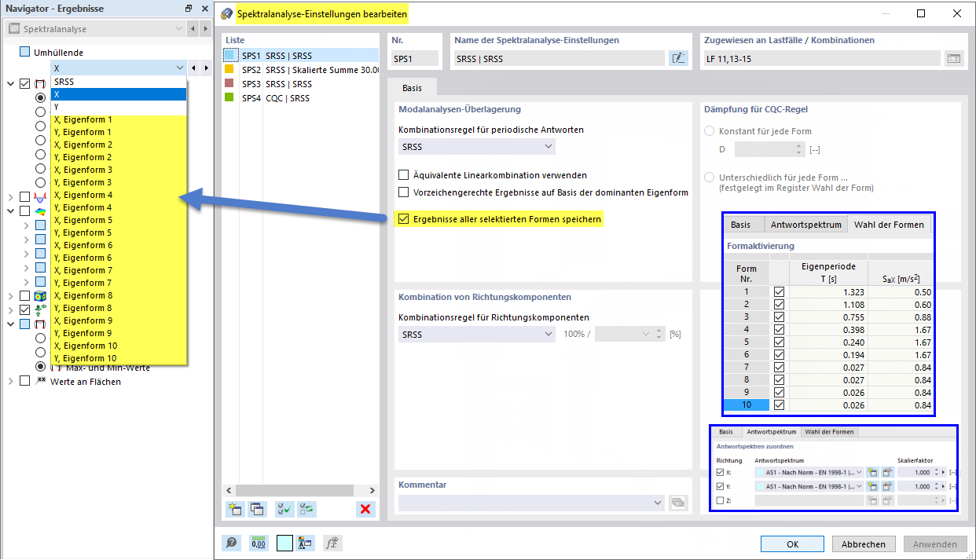The height and width of the screenshot is (560, 976).
Task: Switch to the Basis tab of dialog
Action: pos(412,89)
